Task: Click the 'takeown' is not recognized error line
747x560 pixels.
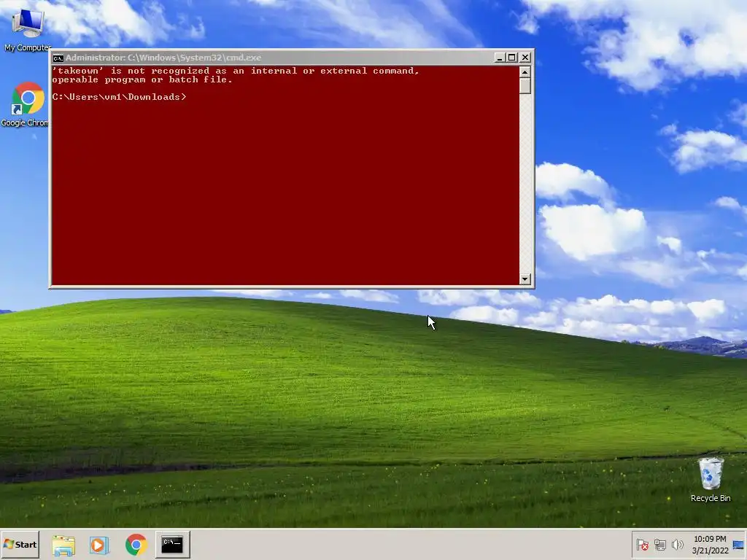Action: (x=236, y=71)
